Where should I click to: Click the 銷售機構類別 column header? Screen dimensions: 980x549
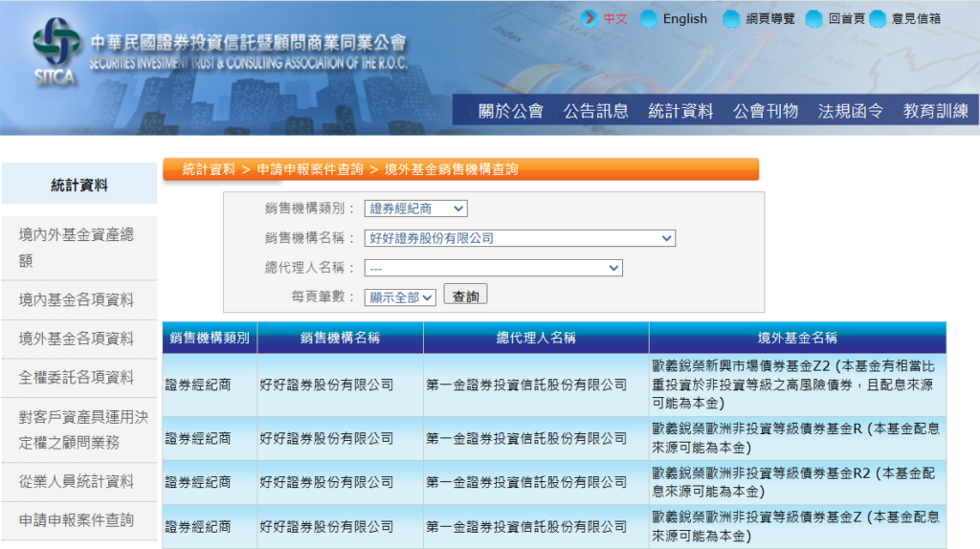click(210, 338)
